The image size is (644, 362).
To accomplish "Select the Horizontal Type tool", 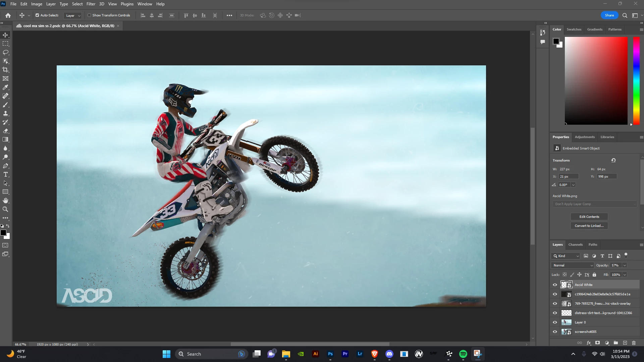I will pyautogui.click(x=5, y=174).
